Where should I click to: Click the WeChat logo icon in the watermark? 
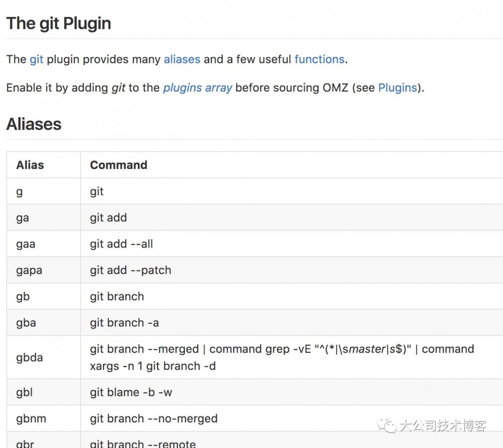click(388, 426)
